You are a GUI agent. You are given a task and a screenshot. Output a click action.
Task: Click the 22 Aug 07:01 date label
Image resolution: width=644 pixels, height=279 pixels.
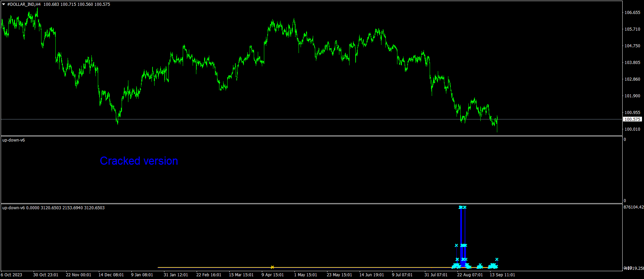coord(469,275)
